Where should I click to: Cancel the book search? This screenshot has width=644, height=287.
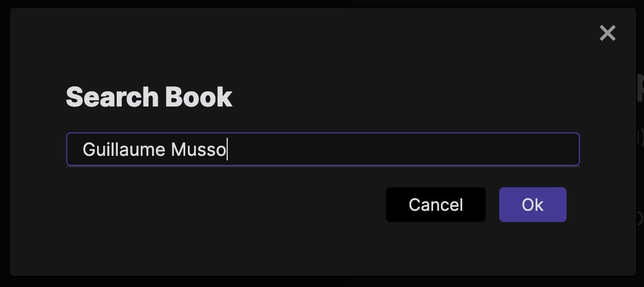coord(436,205)
